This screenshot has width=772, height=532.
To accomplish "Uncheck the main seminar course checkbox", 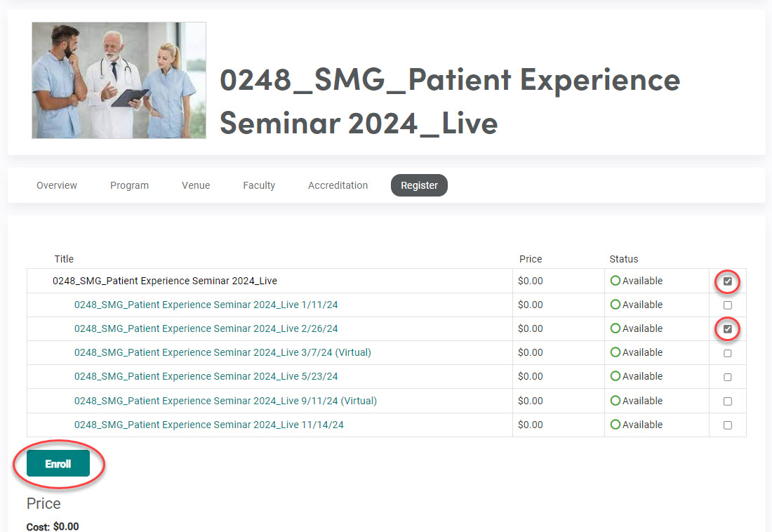I will point(727,281).
